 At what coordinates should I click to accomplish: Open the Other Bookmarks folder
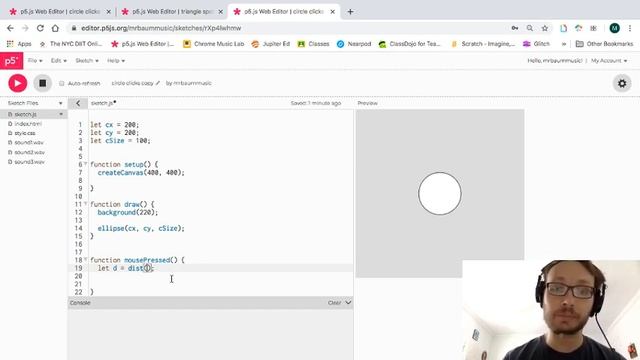click(x=604, y=44)
